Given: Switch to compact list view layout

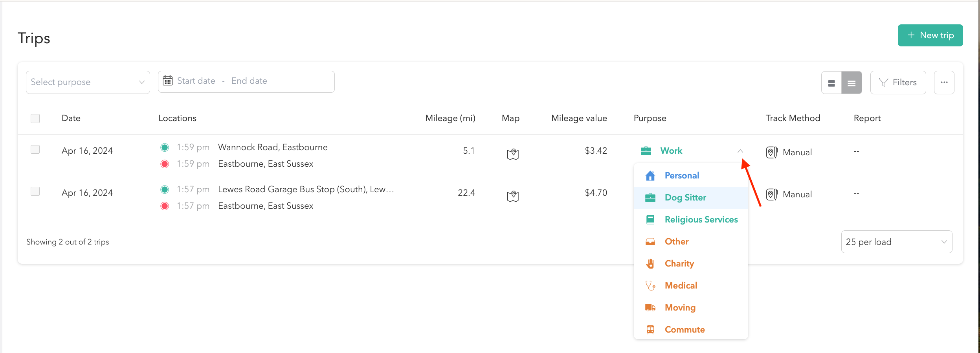Looking at the screenshot, I should [852, 83].
